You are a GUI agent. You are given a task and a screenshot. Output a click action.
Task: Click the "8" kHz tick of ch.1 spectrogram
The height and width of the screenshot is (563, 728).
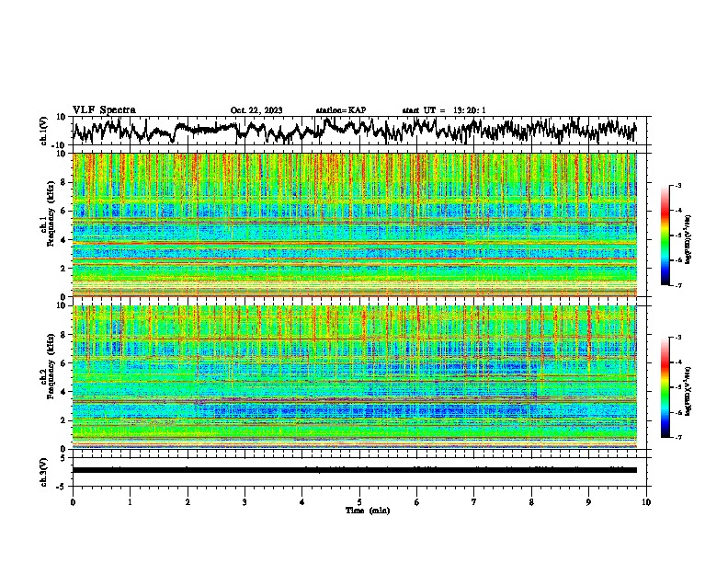64,182
